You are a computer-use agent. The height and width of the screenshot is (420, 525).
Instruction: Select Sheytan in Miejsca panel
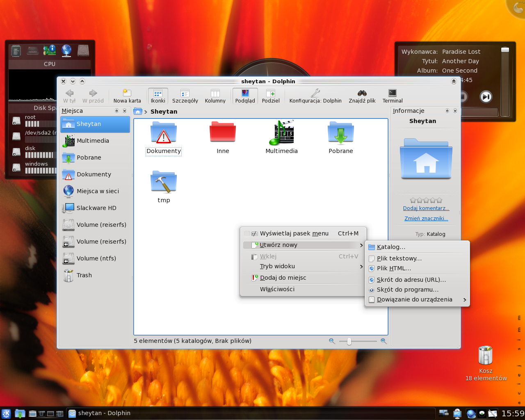[95, 124]
